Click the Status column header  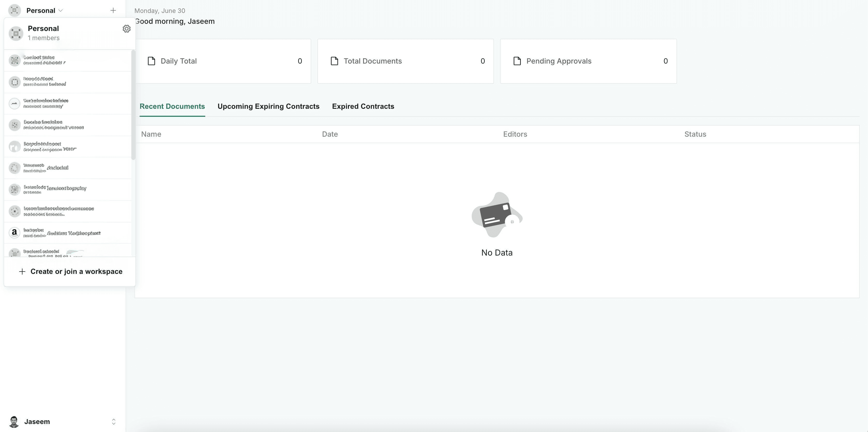tap(695, 134)
